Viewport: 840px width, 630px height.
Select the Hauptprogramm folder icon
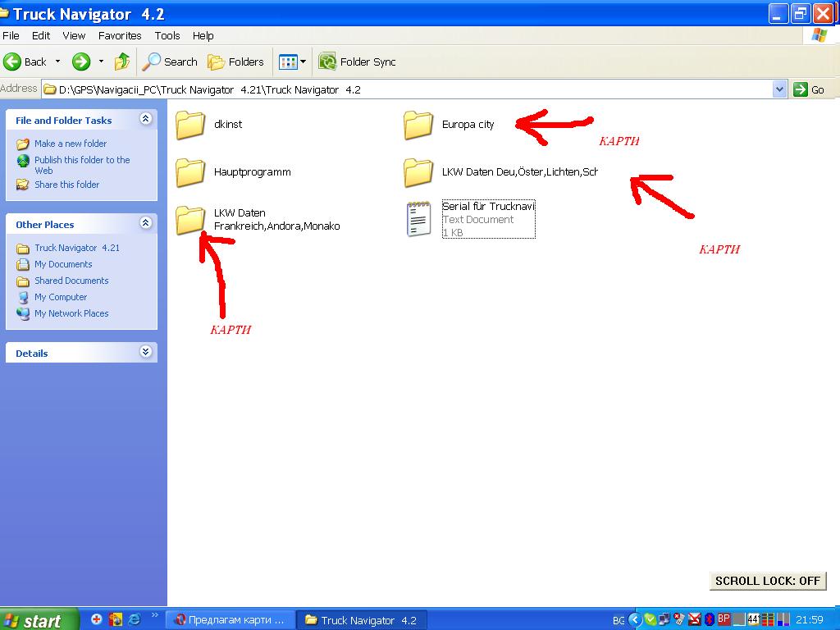click(190, 172)
